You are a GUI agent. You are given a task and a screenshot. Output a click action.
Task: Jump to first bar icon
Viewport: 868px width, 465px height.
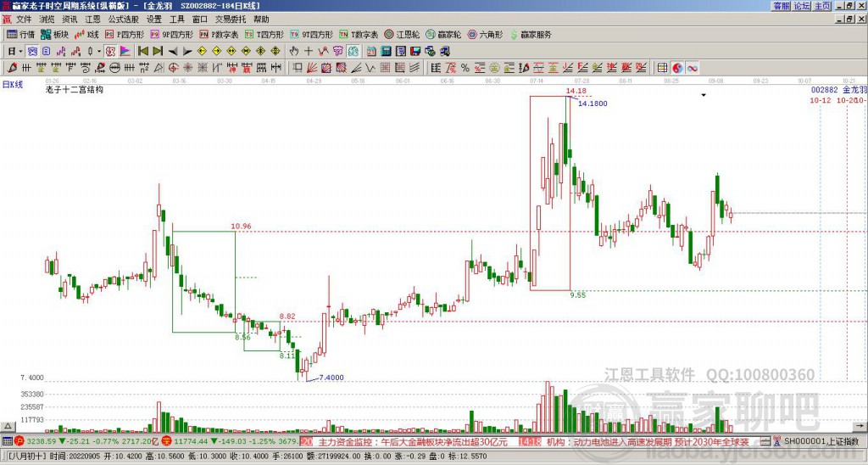[x=142, y=51]
